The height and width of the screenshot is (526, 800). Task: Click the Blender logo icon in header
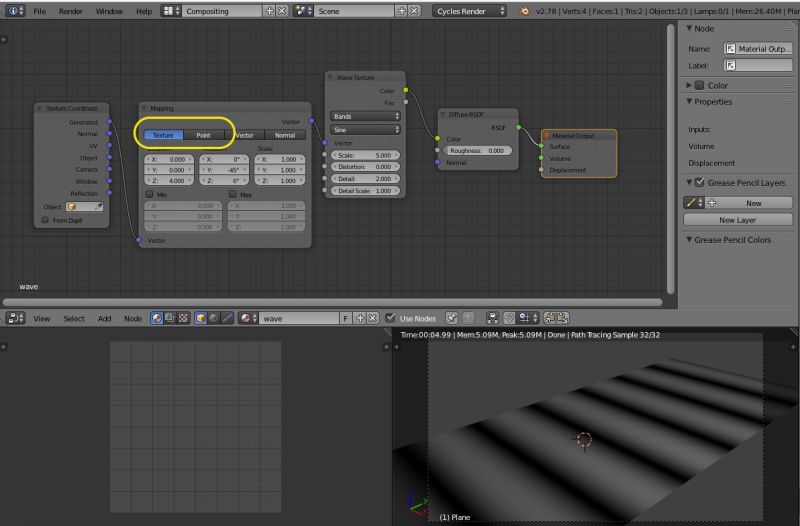[524, 11]
